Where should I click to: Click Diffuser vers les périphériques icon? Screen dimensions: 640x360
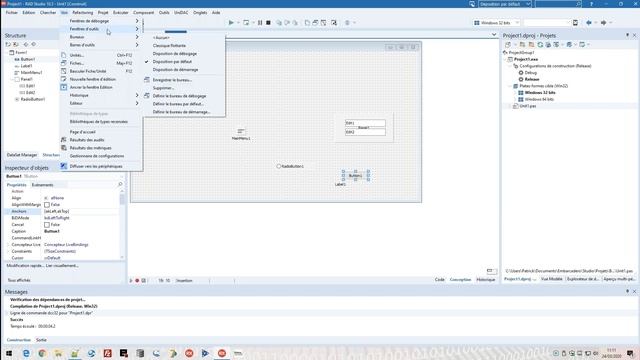[x=64, y=166]
